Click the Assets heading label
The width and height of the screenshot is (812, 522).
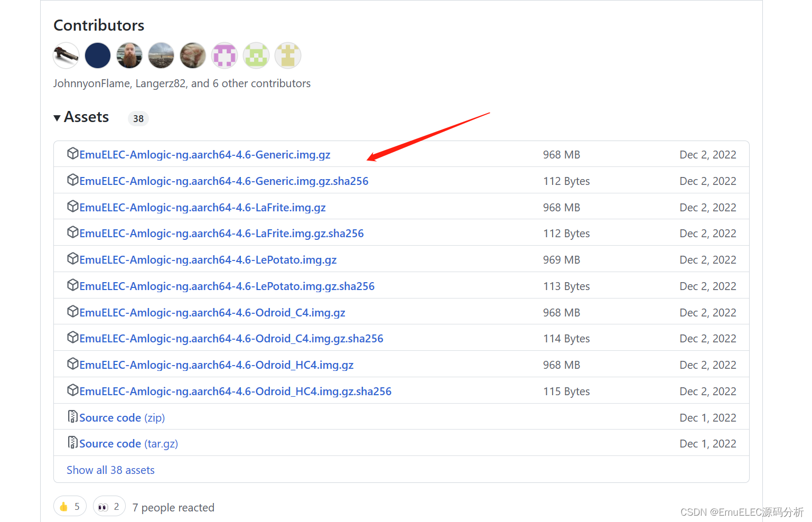tap(87, 117)
